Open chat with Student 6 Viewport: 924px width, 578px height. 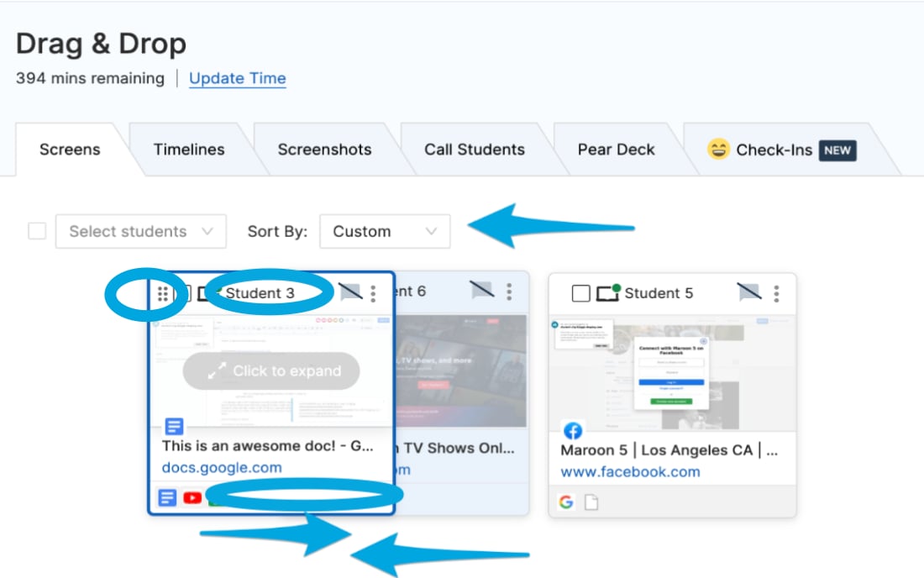(481, 289)
